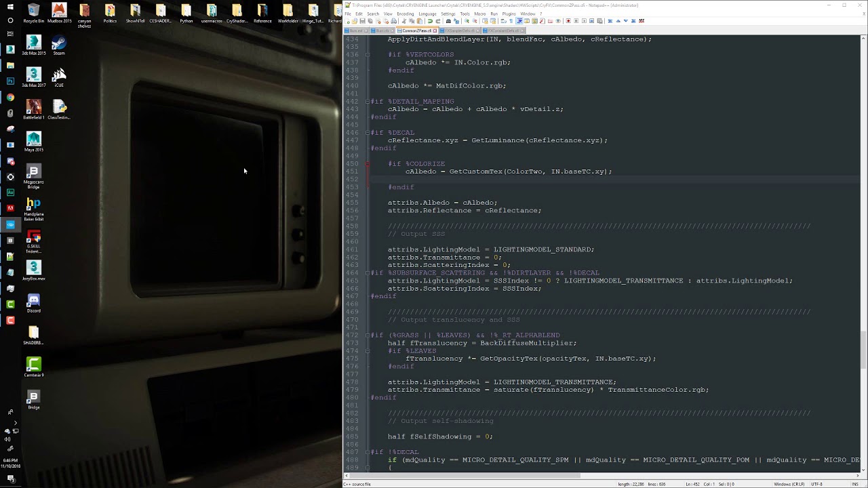The width and height of the screenshot is (868, 488).
Task: Toggle the Indent Guide toolbar button
Action: [519, 21]
